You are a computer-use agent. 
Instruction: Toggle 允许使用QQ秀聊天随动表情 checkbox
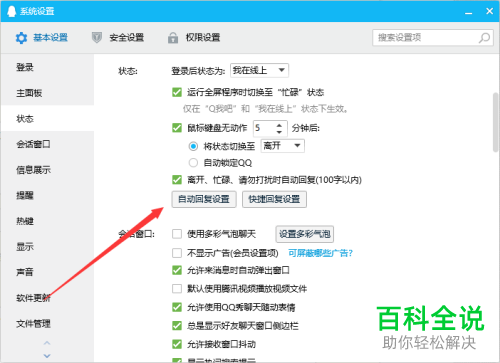pyautogui.click(x=177, y=307)
